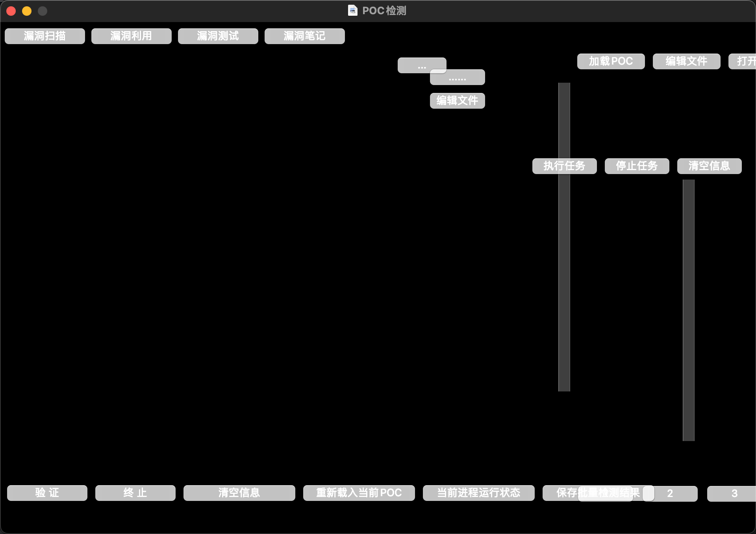This screenshot has height=534, width=756.
Task: Stop the task with 停止任务
Action: (637, 166)
